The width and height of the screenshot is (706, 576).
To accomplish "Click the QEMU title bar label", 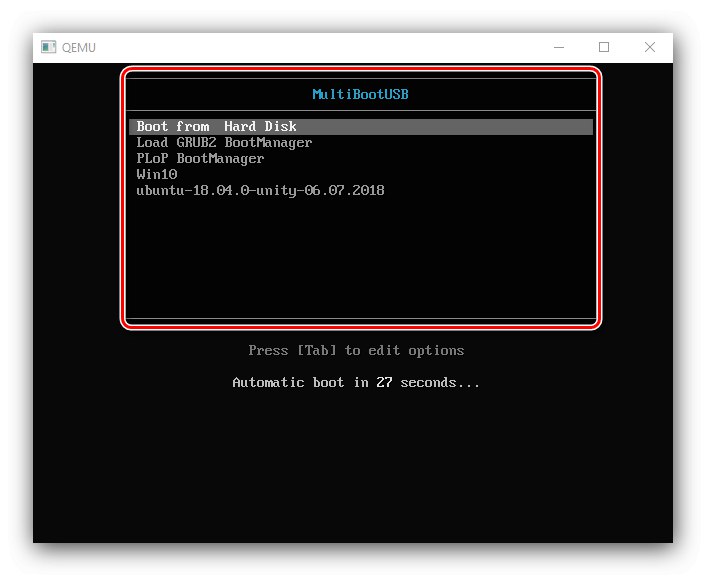I will pyautogui.click(x=79, y=47).
